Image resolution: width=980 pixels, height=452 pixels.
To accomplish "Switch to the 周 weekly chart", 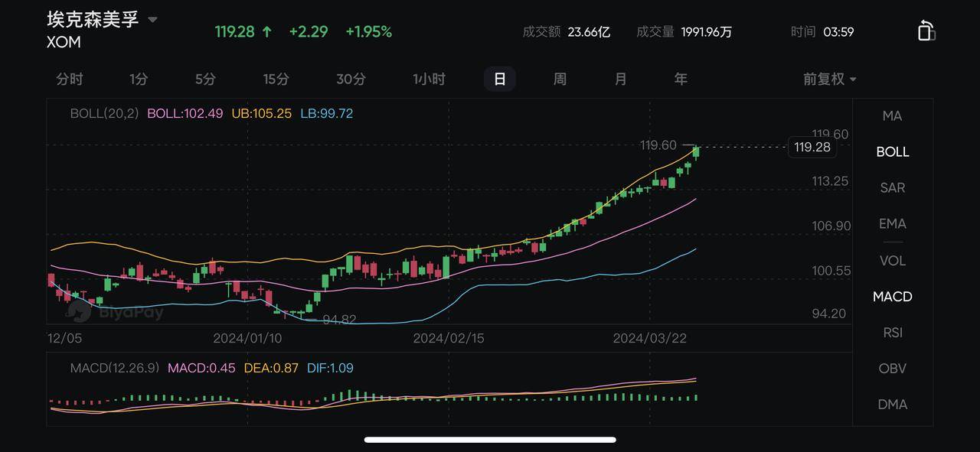I will tap(560, 79).
